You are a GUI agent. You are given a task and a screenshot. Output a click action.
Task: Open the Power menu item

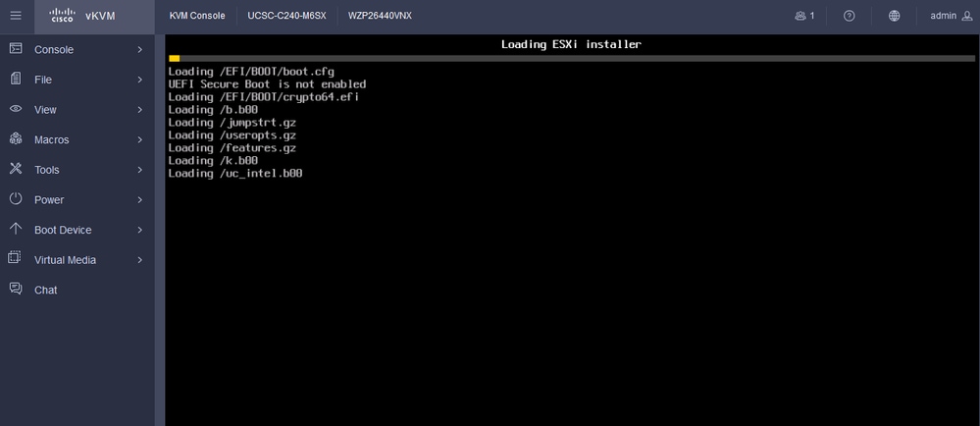point(77,199)
